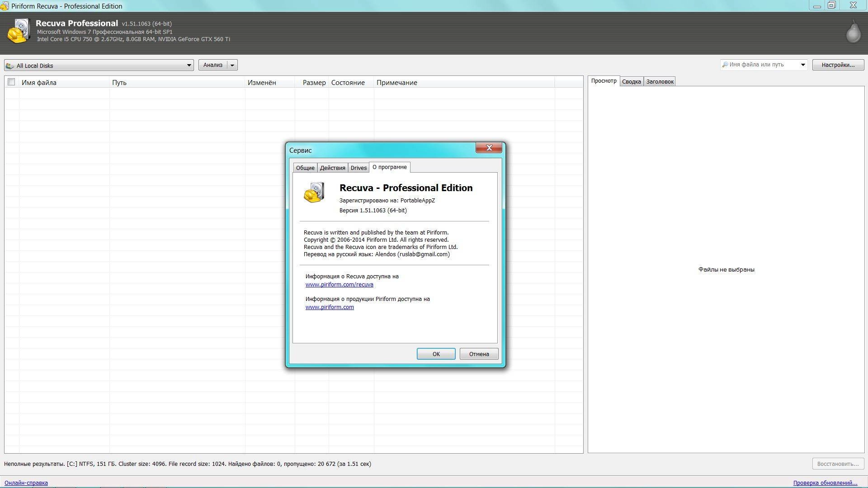Expand the Анализ button arrow menu
This screenshot has height=488, width=868.
coord(232,65)
